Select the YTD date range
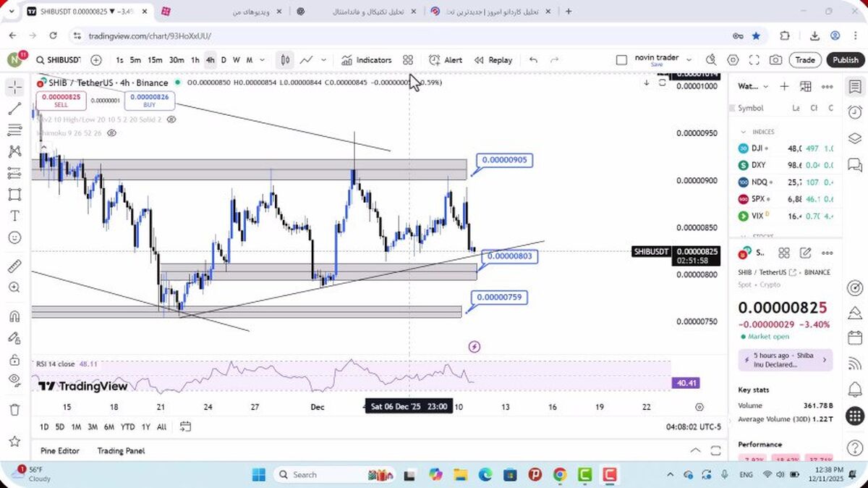The width and height of the screenshot is (868, 488). point(127,427)
